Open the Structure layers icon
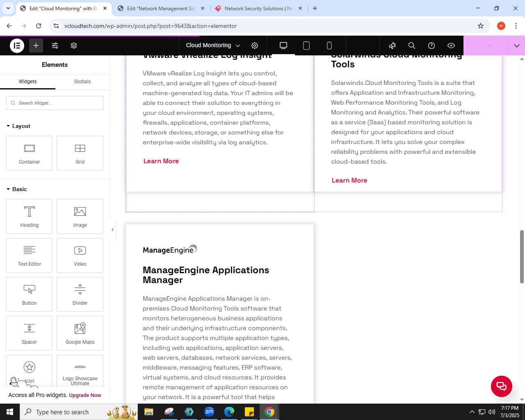Image resolution: width=525 pixels, height=420 pixels. (x=74, y=46)
